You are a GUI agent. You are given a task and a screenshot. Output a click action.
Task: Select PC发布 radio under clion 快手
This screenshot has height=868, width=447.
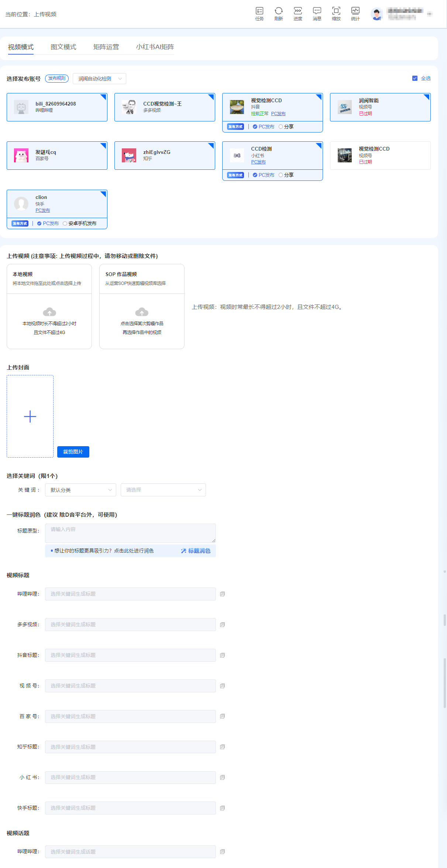tap(39, 223)
